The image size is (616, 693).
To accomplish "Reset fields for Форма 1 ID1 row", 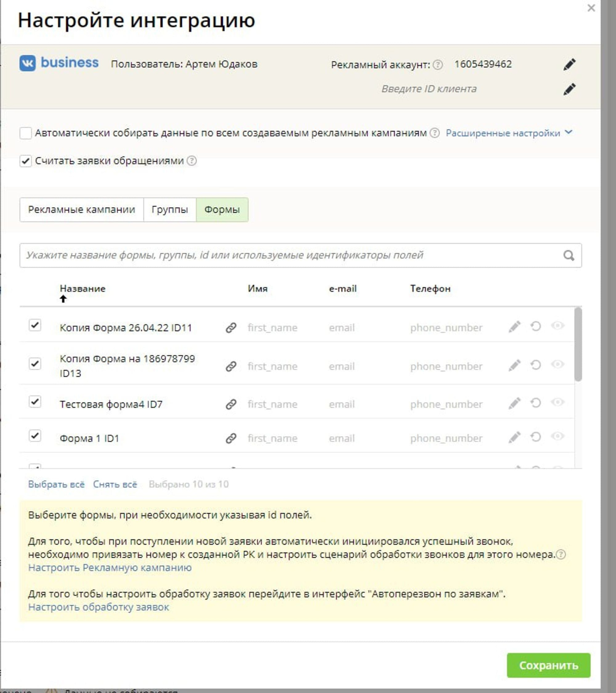I will tap(536, 437).
